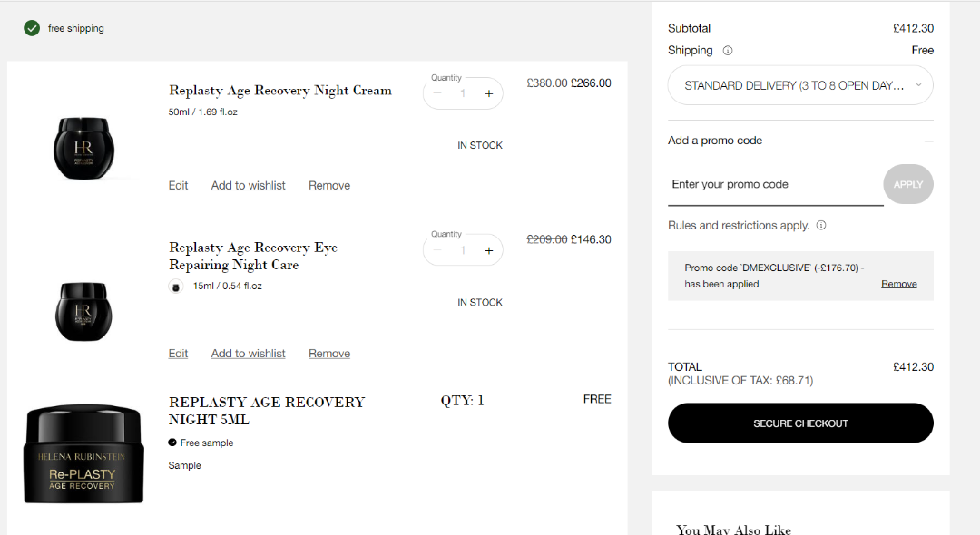Click the green free shipping checkmark icon
Image resolution: width=980 pixels, height=535 pixels.
pyautogui.click(x=32, y=28)
